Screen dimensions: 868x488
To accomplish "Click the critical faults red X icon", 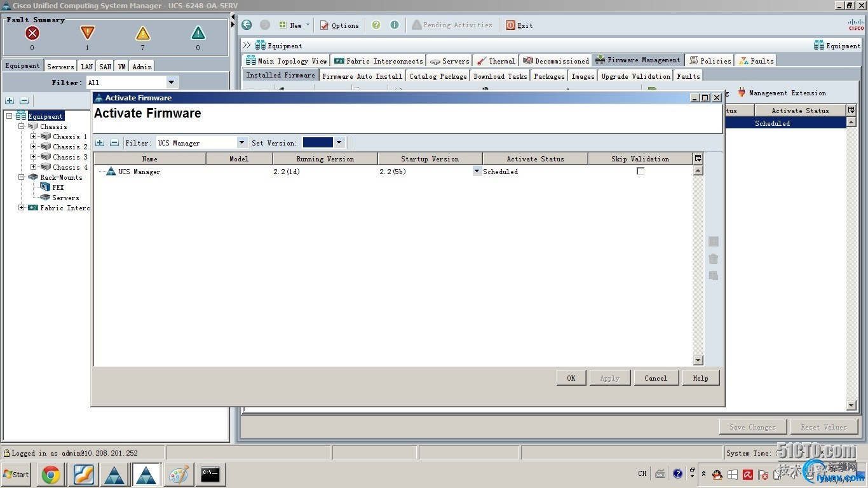I will point(32,33).
